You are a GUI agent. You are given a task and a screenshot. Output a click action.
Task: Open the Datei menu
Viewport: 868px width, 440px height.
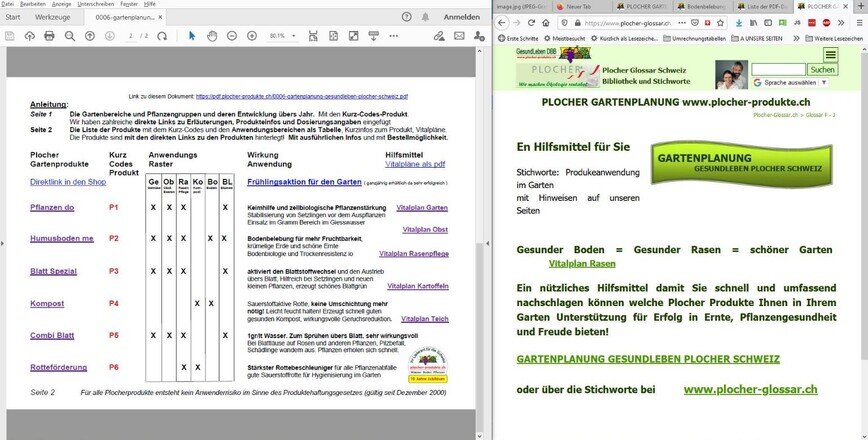tap(7, 4)
